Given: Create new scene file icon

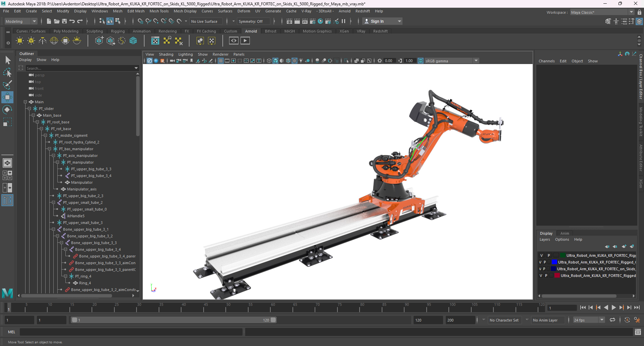Looking at the screenshot, I should coord(49,21).
